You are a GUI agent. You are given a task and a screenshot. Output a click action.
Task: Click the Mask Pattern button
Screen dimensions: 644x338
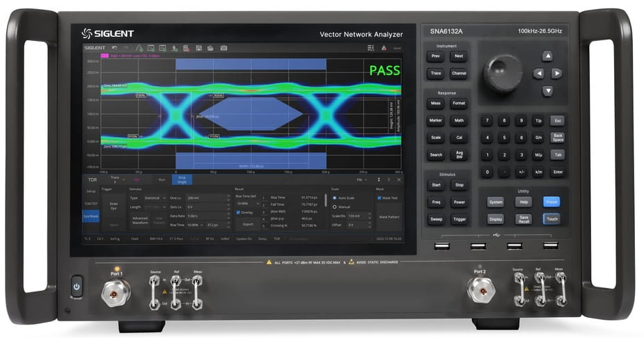point(389,217)
